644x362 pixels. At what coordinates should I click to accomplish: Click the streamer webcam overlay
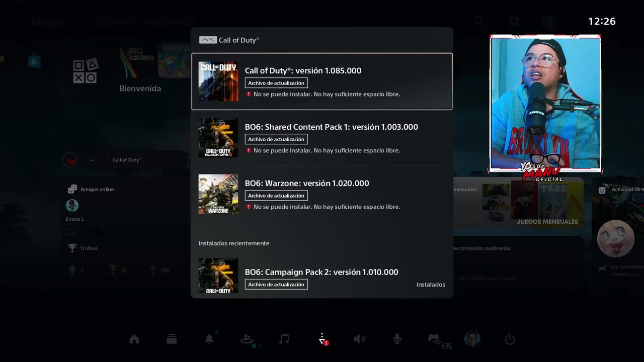(x=545, y=104)
